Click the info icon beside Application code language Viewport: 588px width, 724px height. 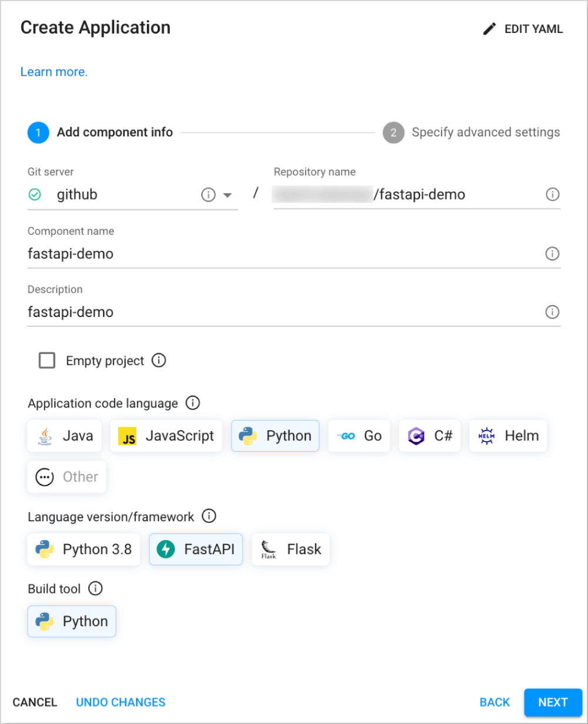tap(192, 403)
